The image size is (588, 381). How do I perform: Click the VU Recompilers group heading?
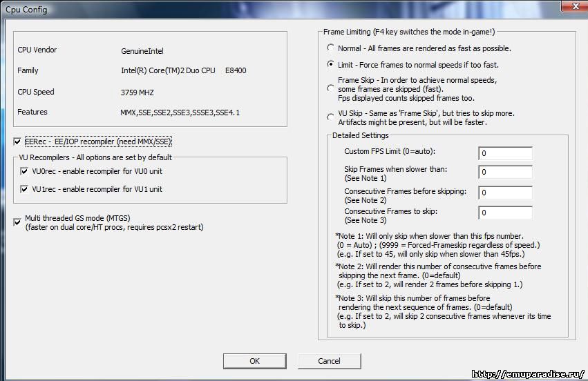coord(95,157)
